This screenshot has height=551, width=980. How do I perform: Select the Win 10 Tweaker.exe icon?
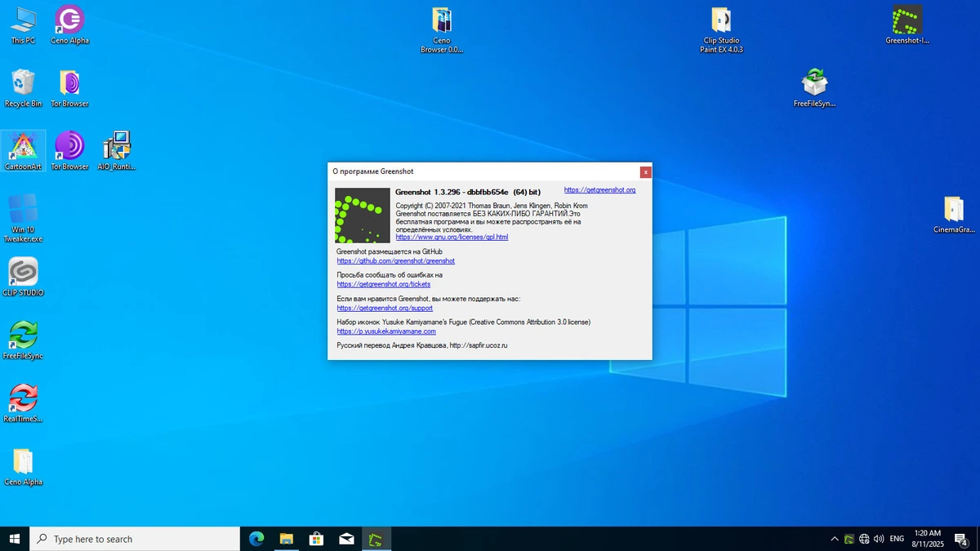(23, 218)
